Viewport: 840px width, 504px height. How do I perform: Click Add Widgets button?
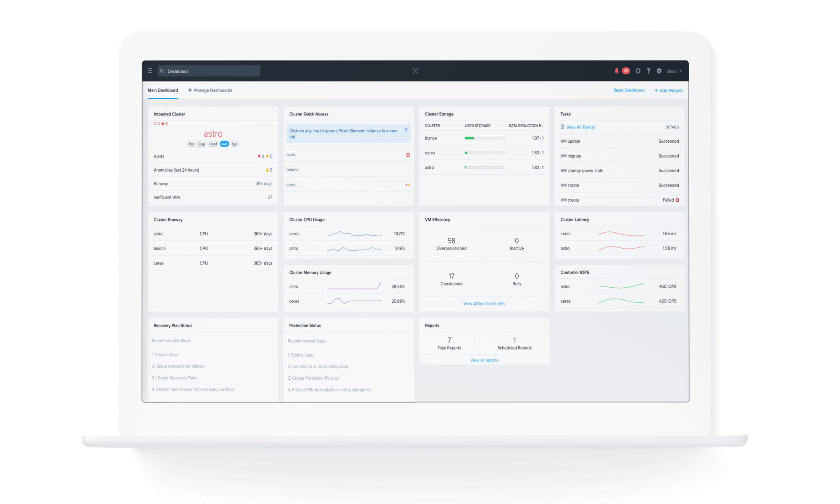(x=669, y=91)
